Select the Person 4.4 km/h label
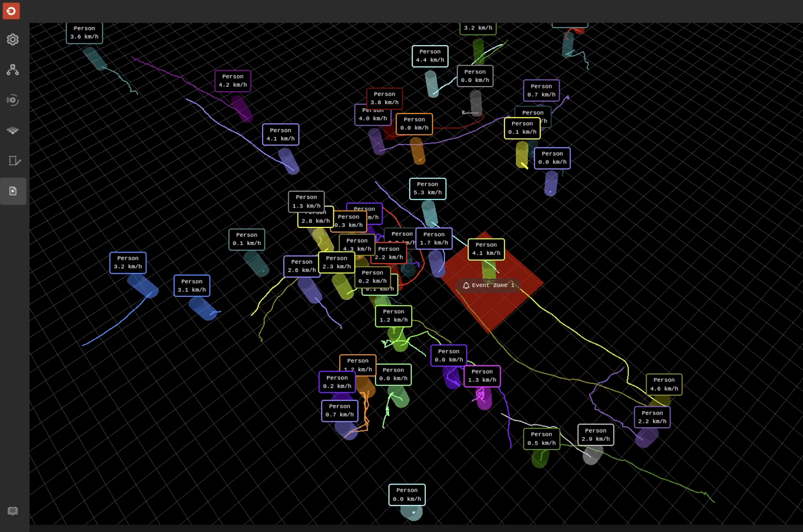The height and width of the screenshot is (532, 803). pos(430,56)
